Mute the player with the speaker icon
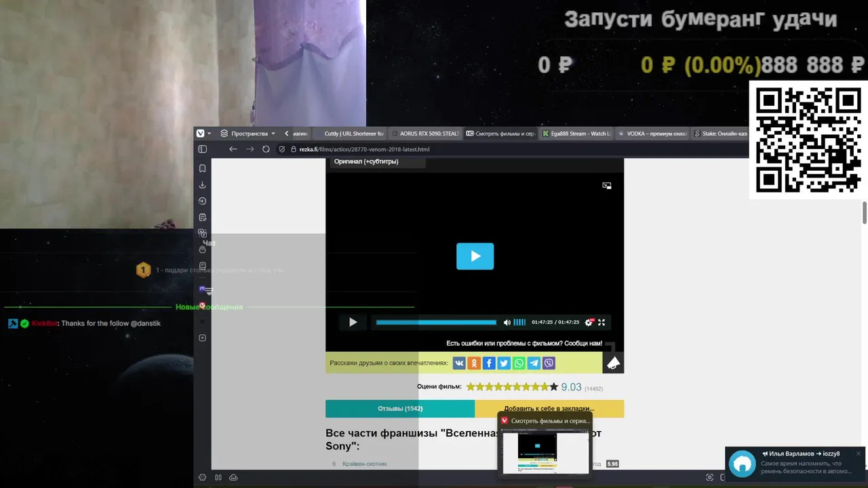The height and width of the screenshot is (488, 868). (507, 323)
